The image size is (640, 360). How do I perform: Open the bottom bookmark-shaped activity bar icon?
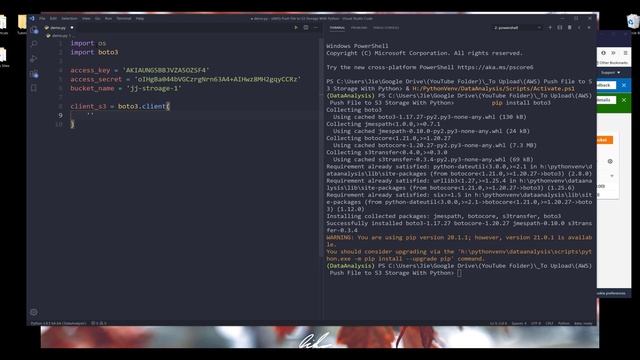click(x=34, y=88)
